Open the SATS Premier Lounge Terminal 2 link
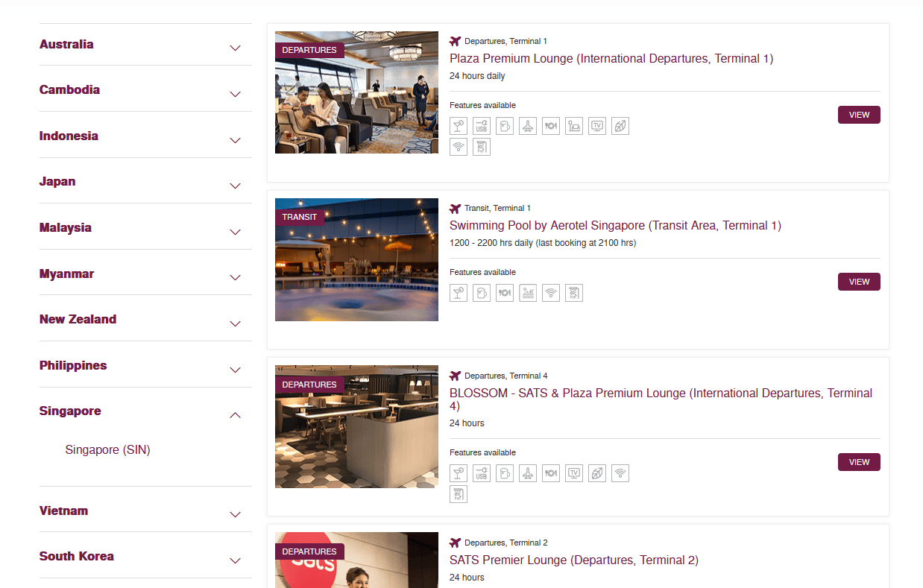The image size is (923, 588). coord(574,560)
